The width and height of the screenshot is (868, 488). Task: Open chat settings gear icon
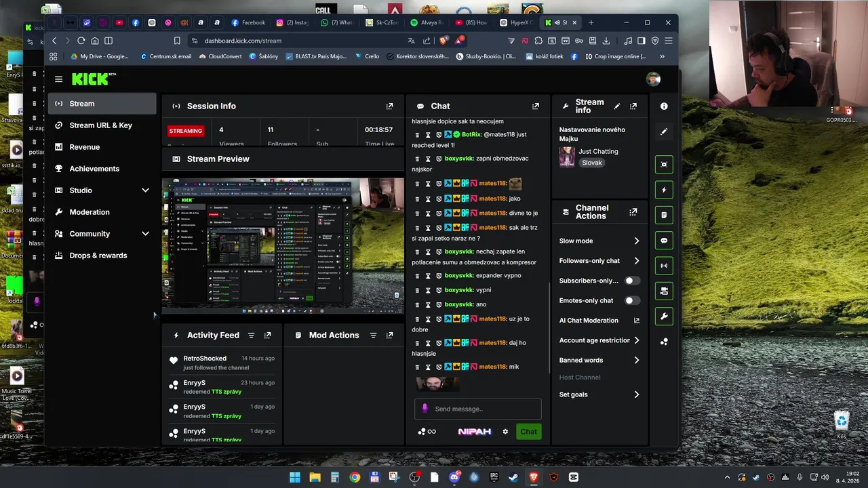pos(505,432)
